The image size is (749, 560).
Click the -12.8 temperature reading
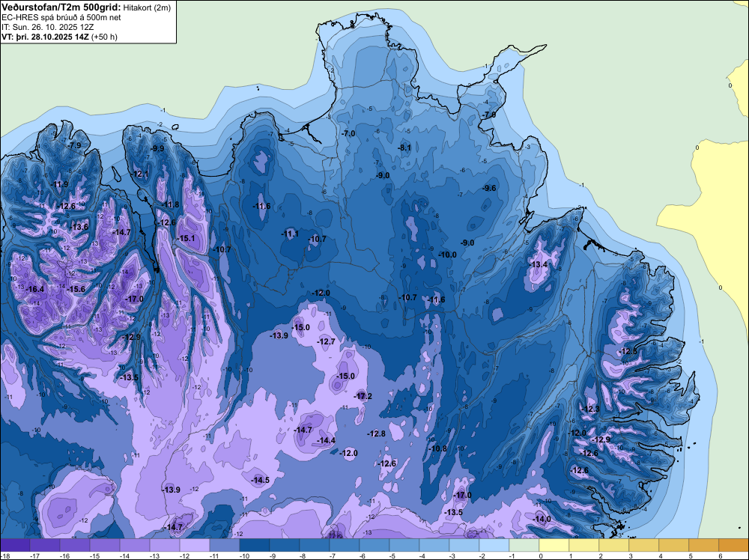377,433
